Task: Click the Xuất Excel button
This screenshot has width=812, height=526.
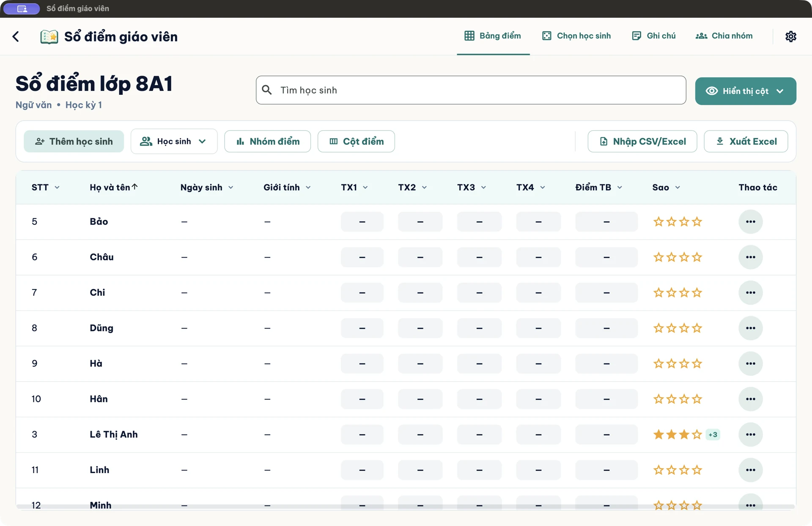Action: pyautogui.click(x=746, y=141)
